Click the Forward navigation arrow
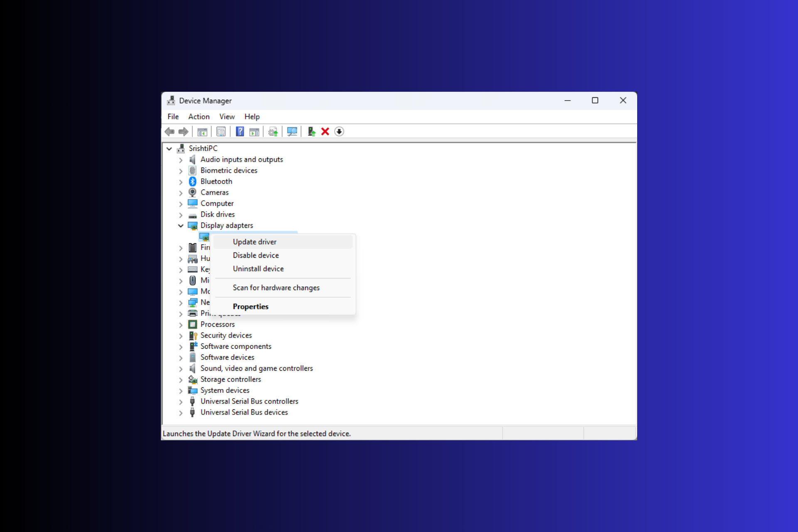This screenshot has height=532, width=798. [183, 131]
